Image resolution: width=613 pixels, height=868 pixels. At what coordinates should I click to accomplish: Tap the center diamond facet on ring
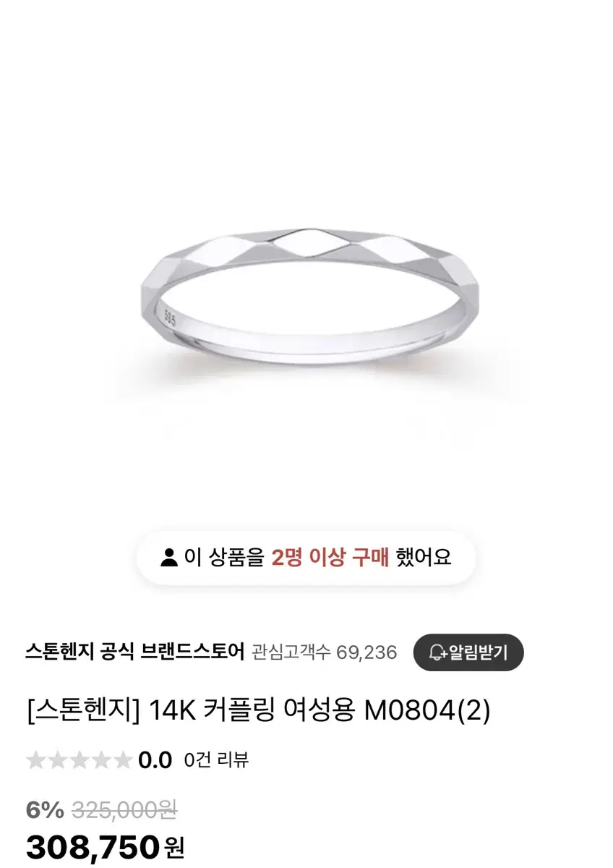pos(307,242)
